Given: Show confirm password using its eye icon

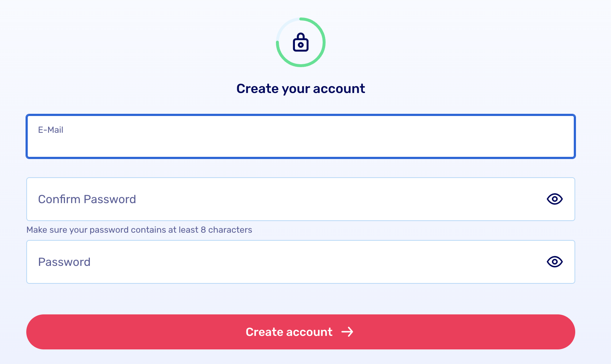Looking at the screenshot, I should tap(555, 199).
